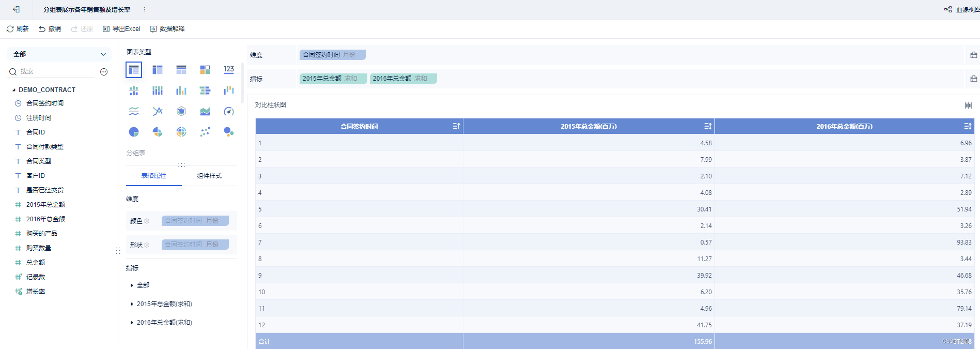The width and height of the screenshot is (980, 349).
Task: Open the search options icon beside the search box
Action: [x=104, y=72]
